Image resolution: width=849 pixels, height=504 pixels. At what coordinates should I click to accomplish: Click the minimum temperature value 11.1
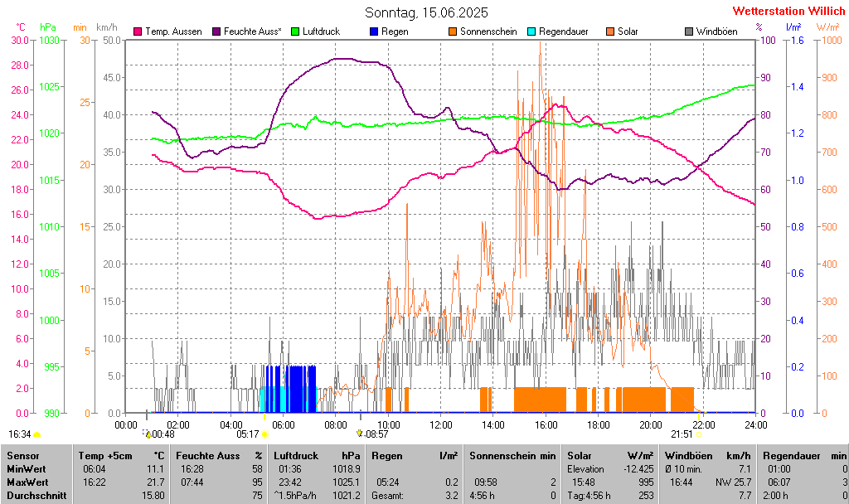[155, 469]
